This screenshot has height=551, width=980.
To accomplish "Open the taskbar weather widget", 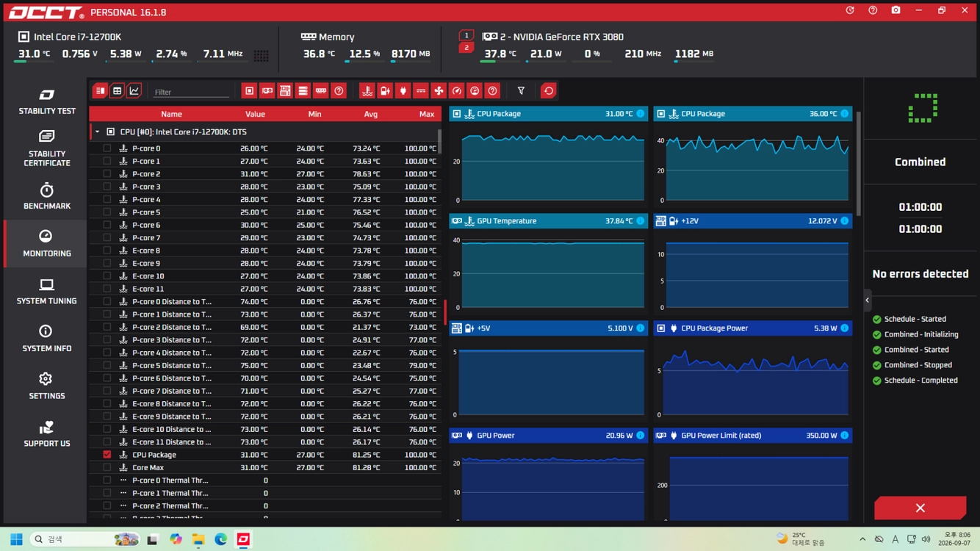I will (x=801, y=539).
